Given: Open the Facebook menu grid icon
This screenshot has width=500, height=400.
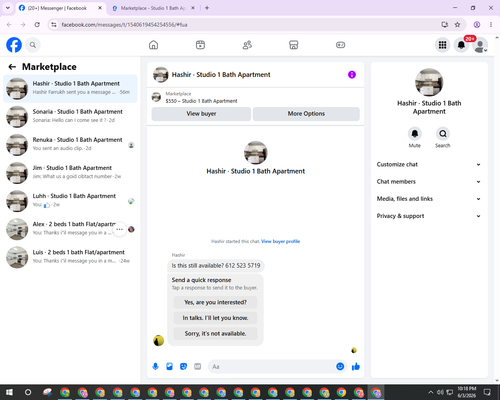Looking at the screenshot, I should tap(442, 45).
